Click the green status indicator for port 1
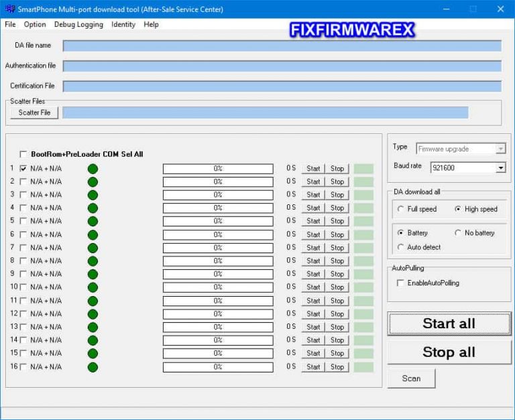This screenshot has height=420, width=515. pyautogui.click(x=93, y=169)
